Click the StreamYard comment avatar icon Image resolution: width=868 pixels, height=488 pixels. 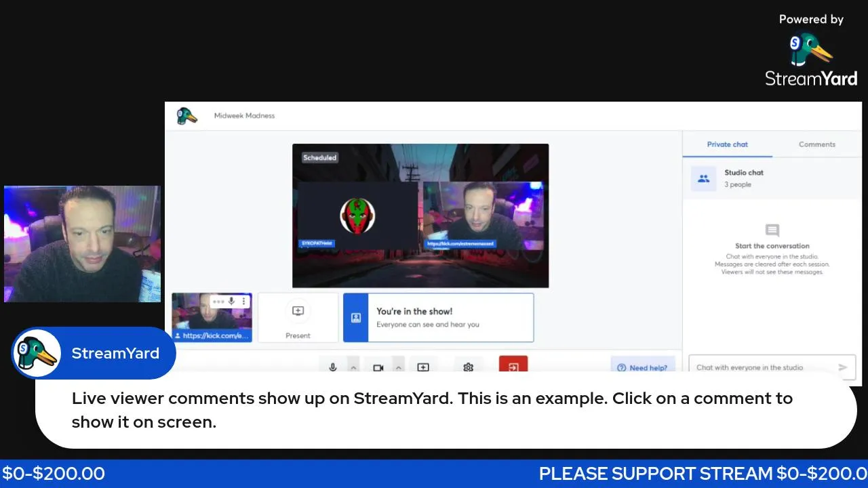point(37,353)
